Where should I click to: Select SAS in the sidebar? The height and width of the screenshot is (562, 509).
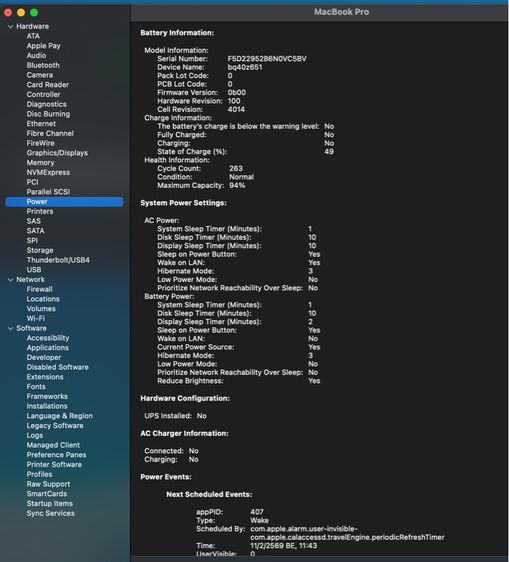[x=34, y=221]
